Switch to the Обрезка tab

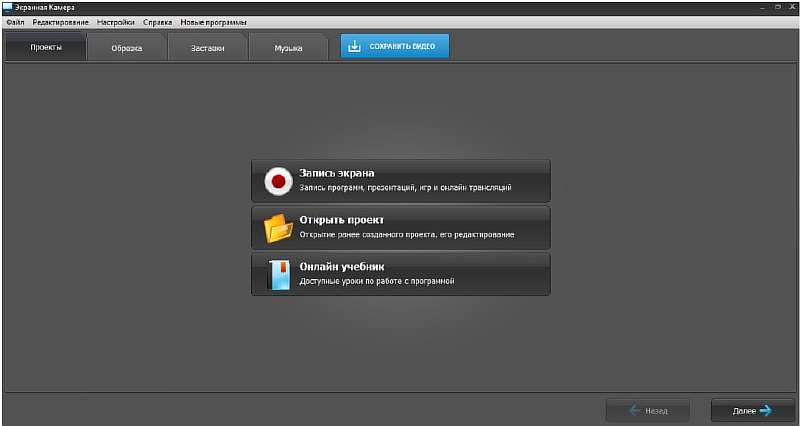(127, 48)
